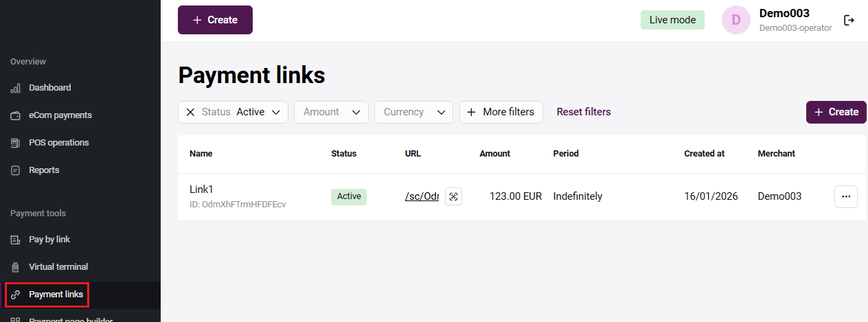Open QR code for Link1 URL
868x322 pixels.
(453, 196)
